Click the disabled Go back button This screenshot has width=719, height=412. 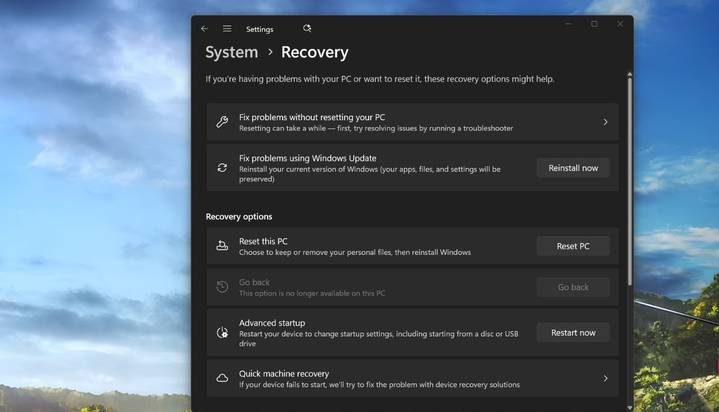573,287
